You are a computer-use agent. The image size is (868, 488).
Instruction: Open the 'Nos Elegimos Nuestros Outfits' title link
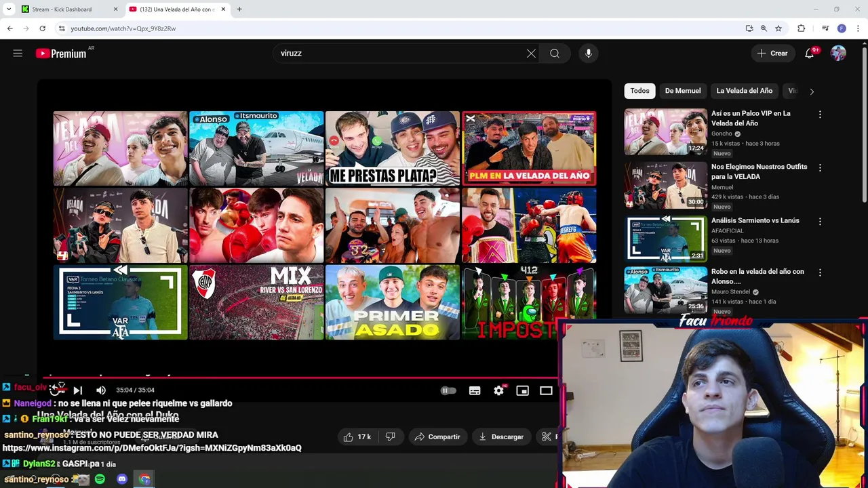coord(759,171)
